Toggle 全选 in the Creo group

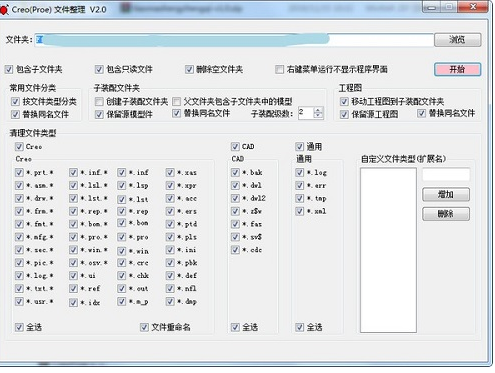coord(19,327)
